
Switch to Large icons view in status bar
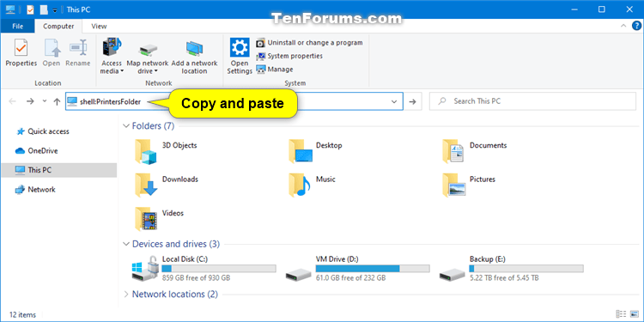click(x=634, y=314)
